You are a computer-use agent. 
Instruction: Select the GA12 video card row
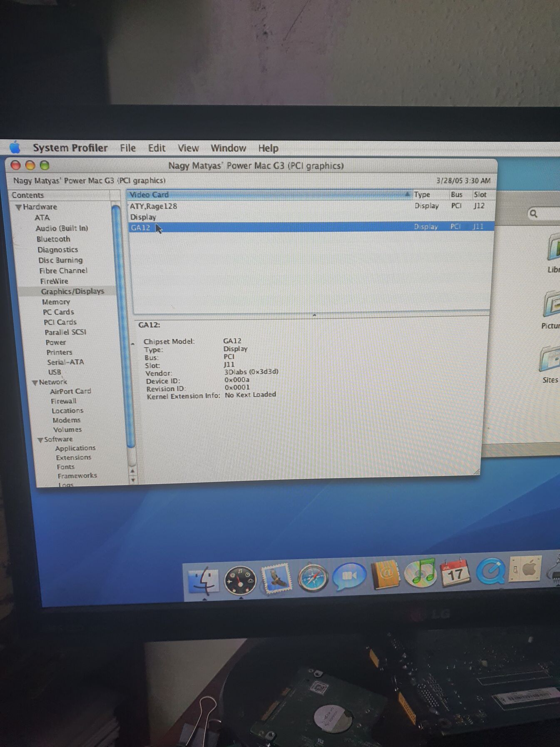point(311,227)
